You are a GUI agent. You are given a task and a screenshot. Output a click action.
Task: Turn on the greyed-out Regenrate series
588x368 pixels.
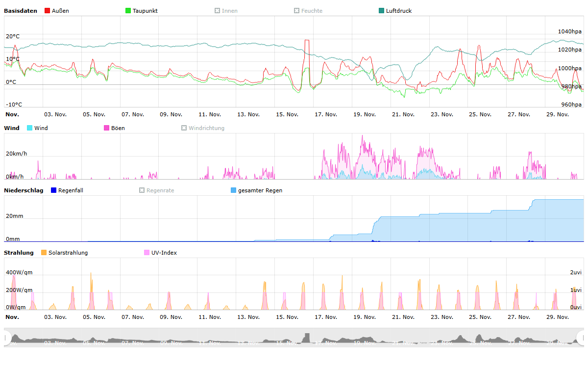[142, 190]
